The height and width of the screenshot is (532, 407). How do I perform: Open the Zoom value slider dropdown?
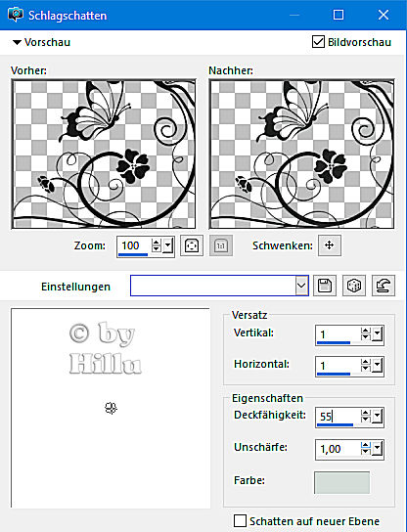[167, 245]
